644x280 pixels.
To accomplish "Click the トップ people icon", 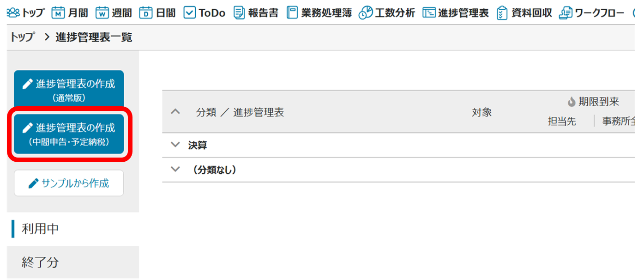I will pyautogui.click(x=13, y=13).
